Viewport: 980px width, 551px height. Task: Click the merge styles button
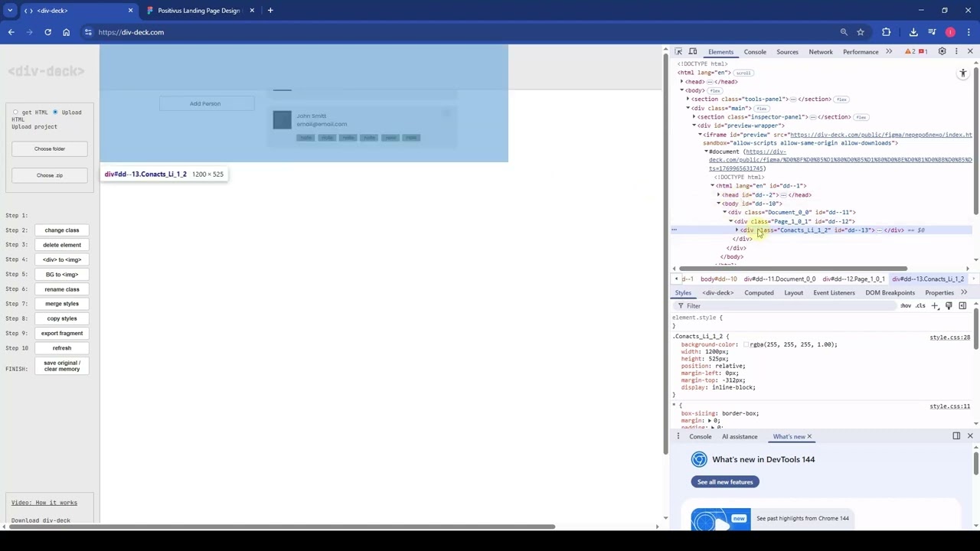[62, 304]
